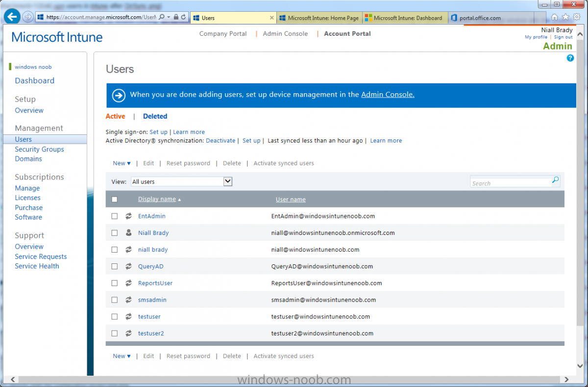Click the circled arrow icon in blue banner
Image resolution: width=588 pixels, height=387 pixels.
point(119,95)
